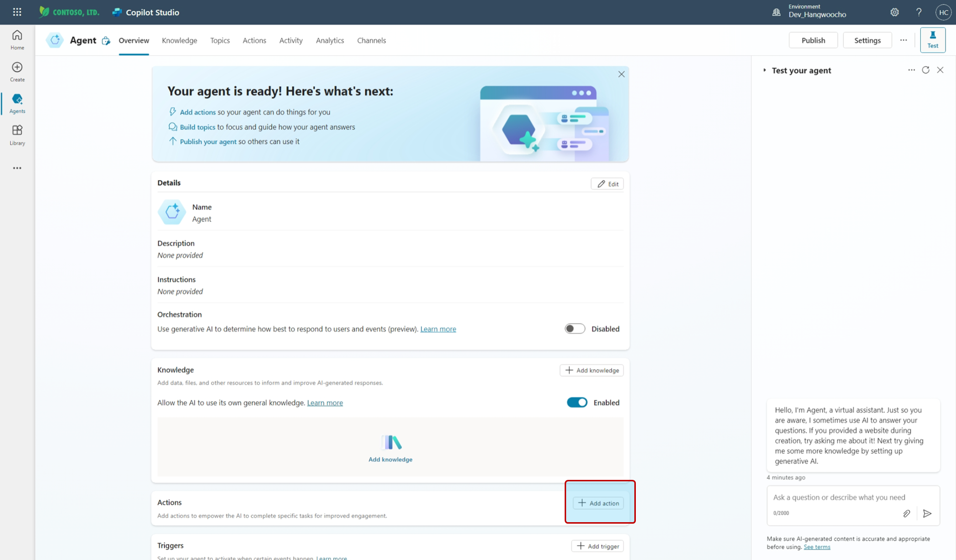This screenshot has width=956, height=560.
Task: Toggle the Orchestration generative AI switch
Action: point(575,329)
